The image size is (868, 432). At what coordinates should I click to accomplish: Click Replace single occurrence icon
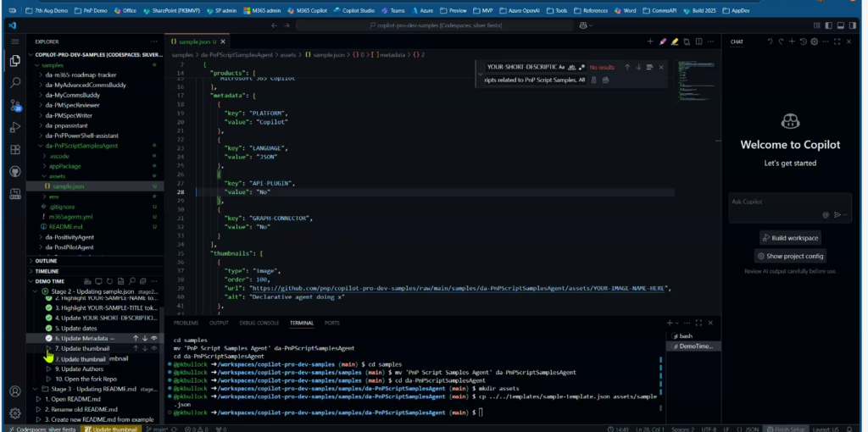[x=594, y=80]
